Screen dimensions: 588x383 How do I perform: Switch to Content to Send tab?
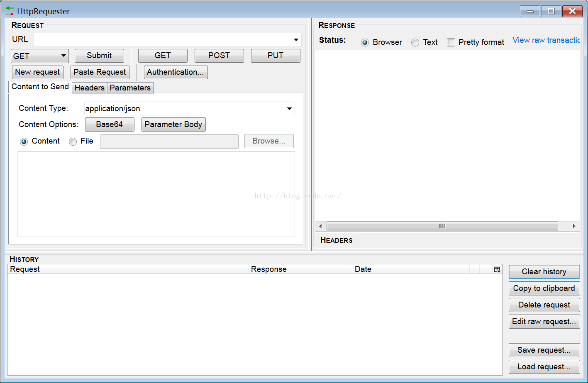coord(40,87)
